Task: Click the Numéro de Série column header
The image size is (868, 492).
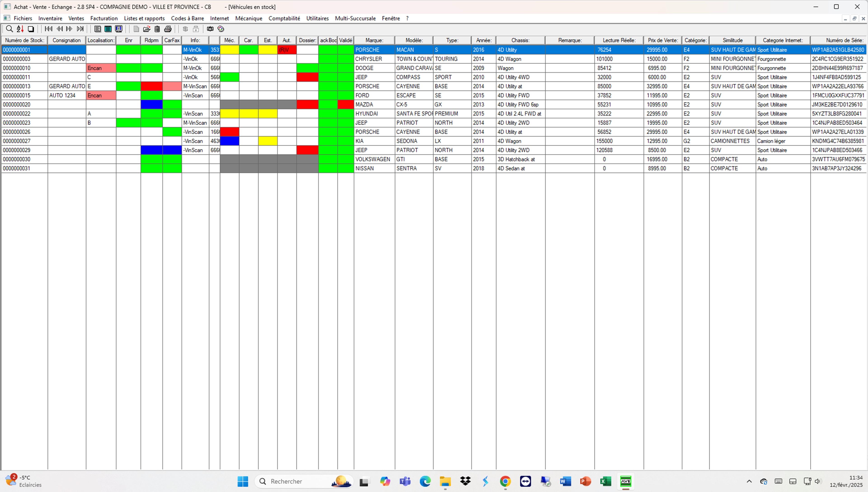Action: click(839, 40)
